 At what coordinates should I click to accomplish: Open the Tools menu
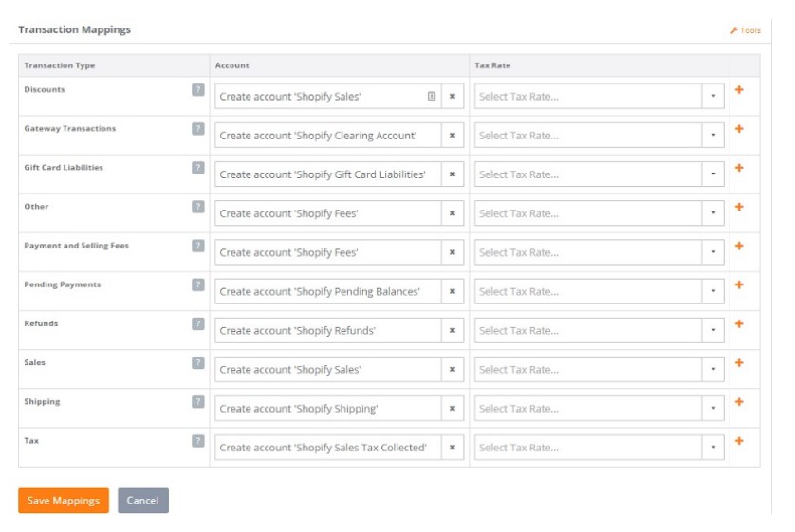coord(746,30)
